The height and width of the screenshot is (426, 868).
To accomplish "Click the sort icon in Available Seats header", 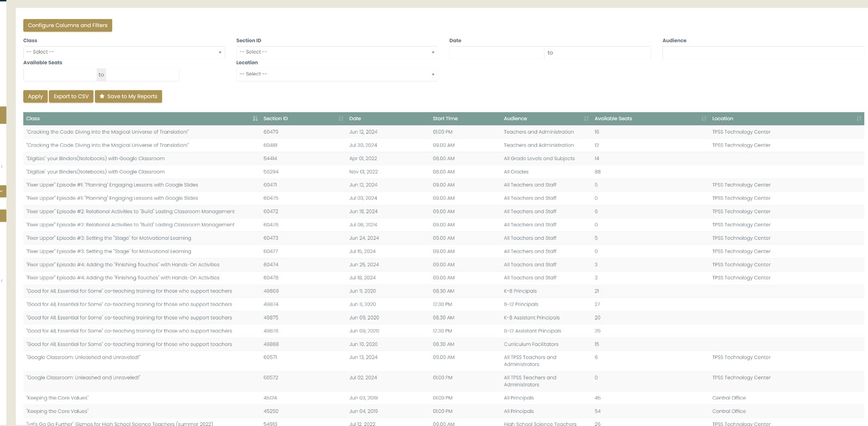I will coord(704,118).
